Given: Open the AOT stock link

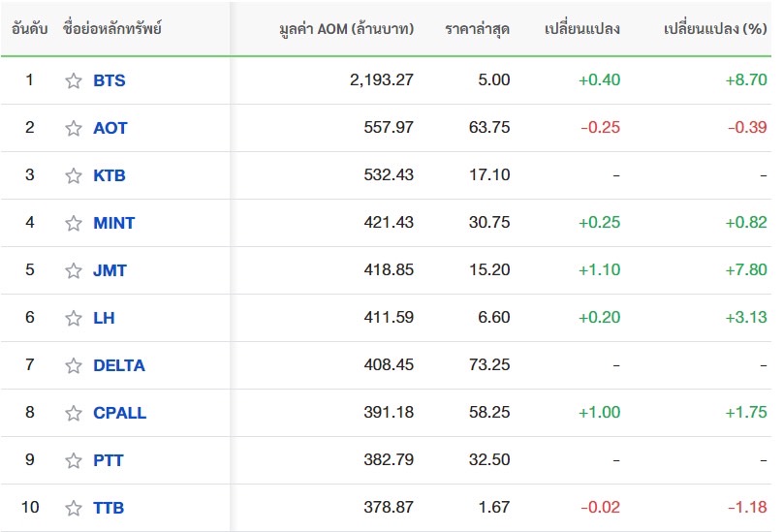Looking at the screenshot, I should click(x=110, y=128).
